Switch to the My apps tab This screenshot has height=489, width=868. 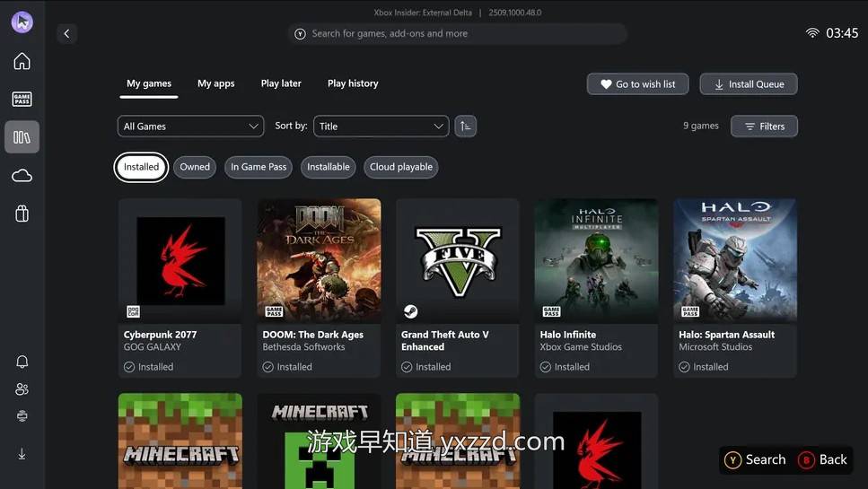[216, 83]
